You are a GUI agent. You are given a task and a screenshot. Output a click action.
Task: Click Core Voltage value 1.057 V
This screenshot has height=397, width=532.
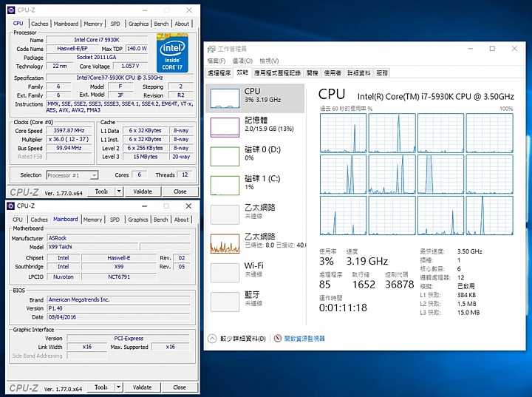click(x=130, y=66)
